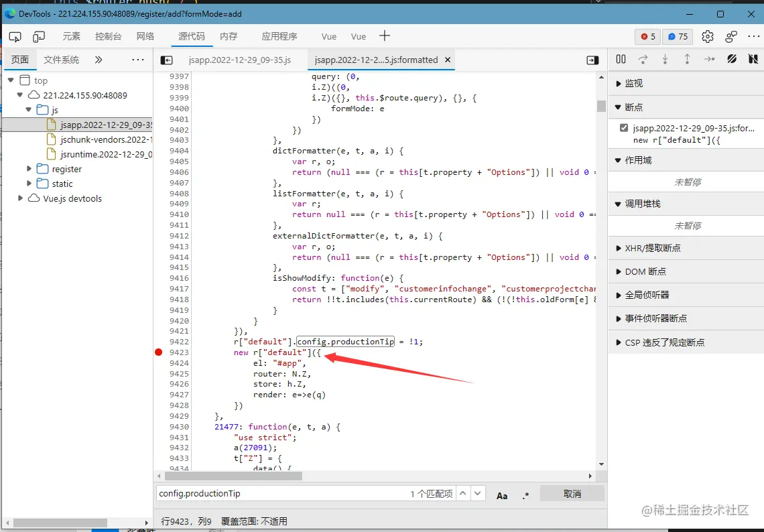Open the 内存 memory tab
The height and width of the screenshot is (532, 764).
point(229,37)
